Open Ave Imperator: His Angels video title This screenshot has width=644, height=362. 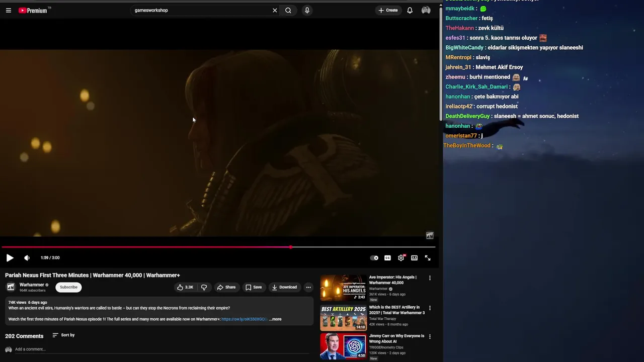pyautogui.click(x=393, y=280)
